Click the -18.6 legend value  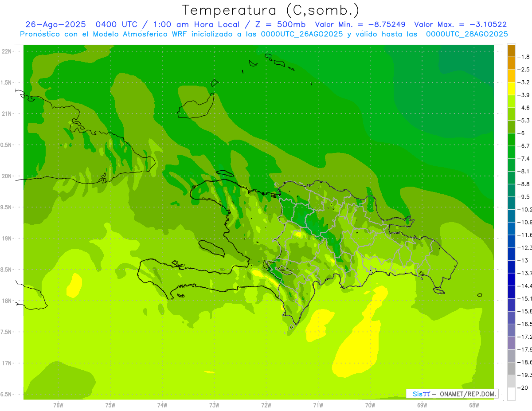525,362
